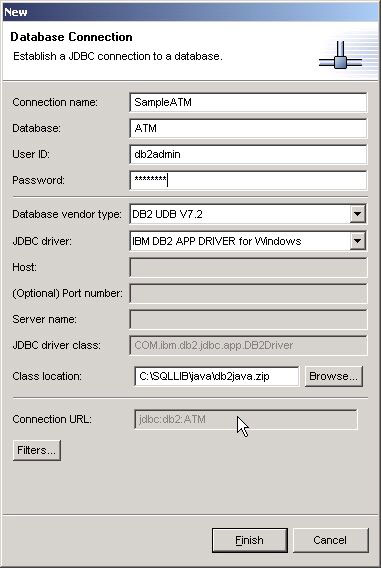Click the 'Database vendor type:' label
The width and height of the screenshot is (381, 568).
point(67,214)
